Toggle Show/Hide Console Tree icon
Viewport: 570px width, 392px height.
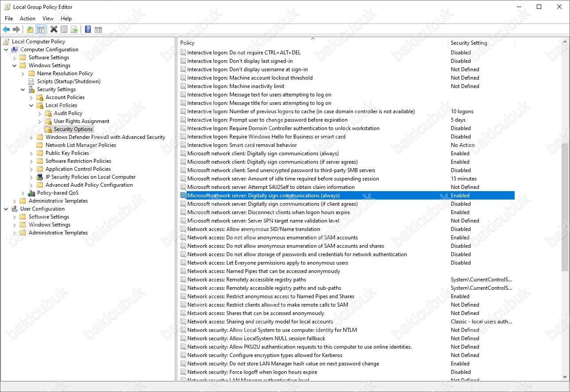pos(40,30)
